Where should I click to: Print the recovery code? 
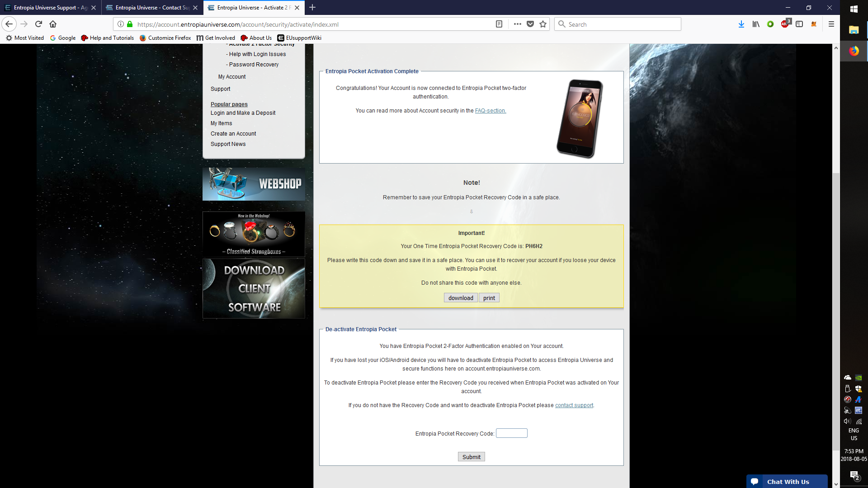[x=489, y=298]
